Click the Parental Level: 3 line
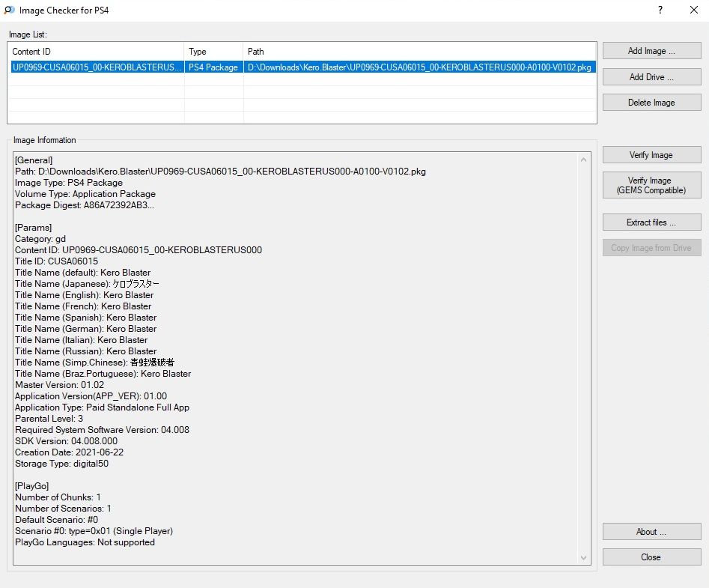The height and width of the screenshot is (588, 709). tap(49, 419)
